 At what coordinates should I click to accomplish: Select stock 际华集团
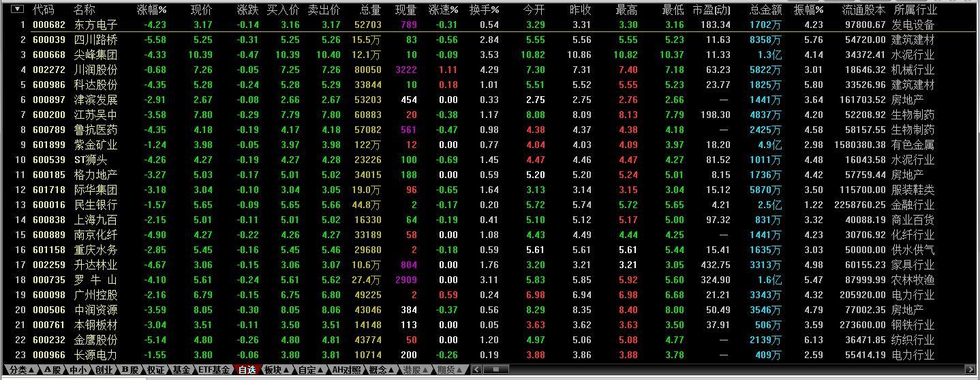click(x=95, y=190)
